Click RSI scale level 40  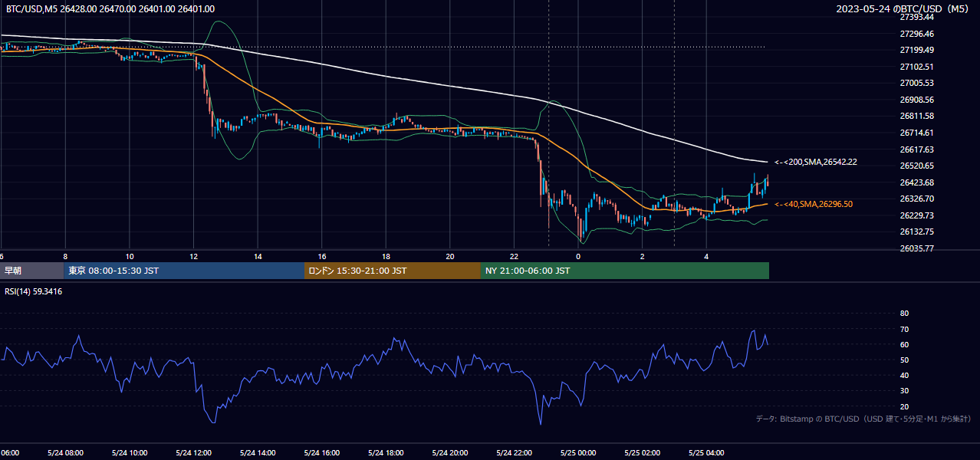(904, 375)
